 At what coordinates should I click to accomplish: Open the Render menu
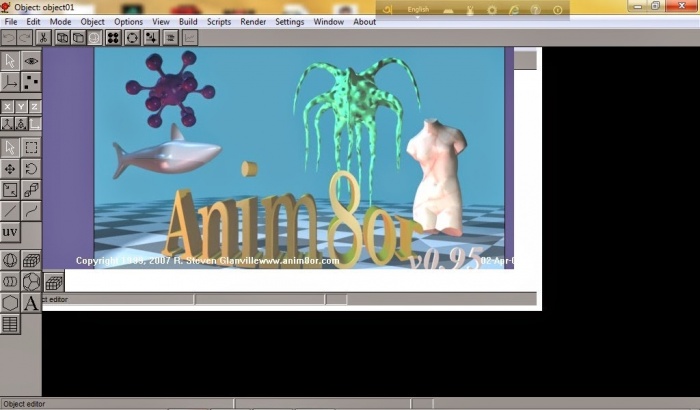coord(253,21)
